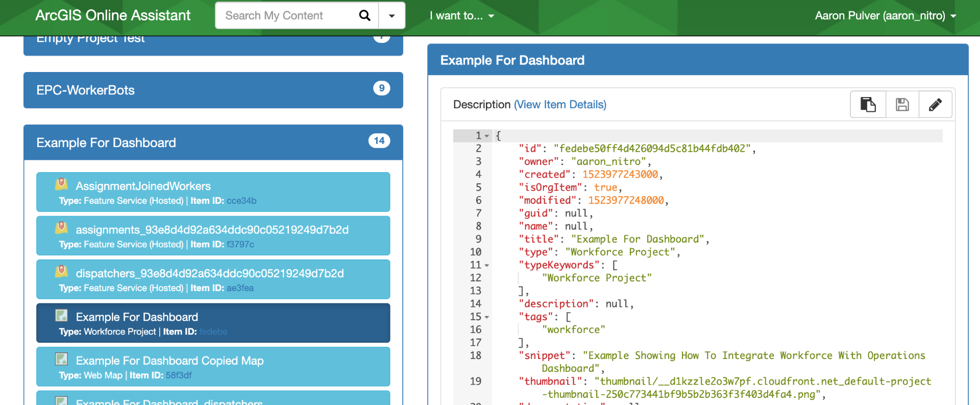The image size is (980, 405).
Task: Open item ID link fedebe
Action: [213, 332]
